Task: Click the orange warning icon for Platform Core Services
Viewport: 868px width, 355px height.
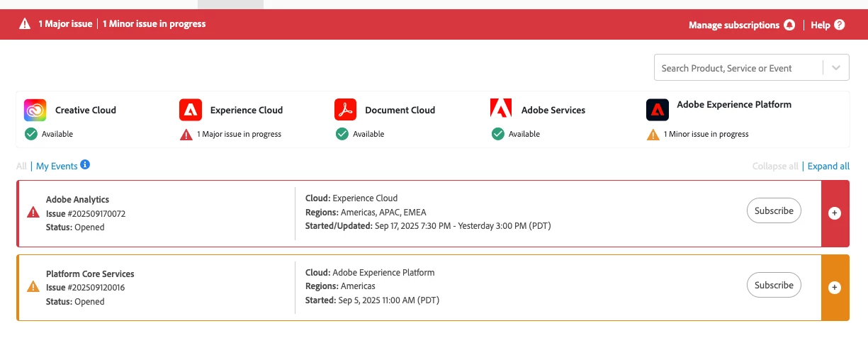Action: [x=33, y=287]
